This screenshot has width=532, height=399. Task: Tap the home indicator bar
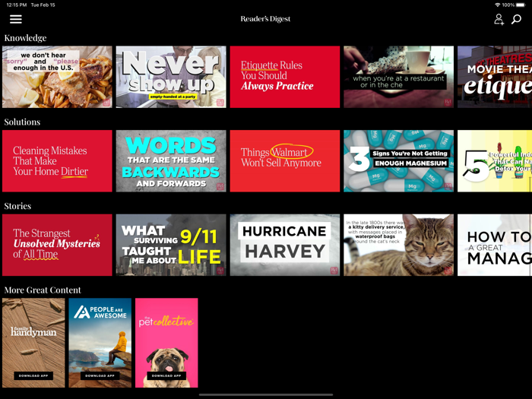pyautogui.click(x=266, y=394)
